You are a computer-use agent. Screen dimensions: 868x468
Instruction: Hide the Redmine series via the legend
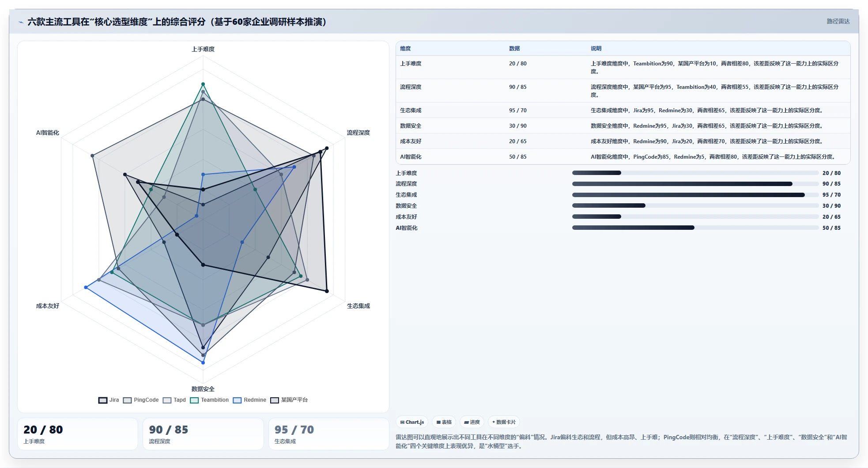[x=249, y=400]
